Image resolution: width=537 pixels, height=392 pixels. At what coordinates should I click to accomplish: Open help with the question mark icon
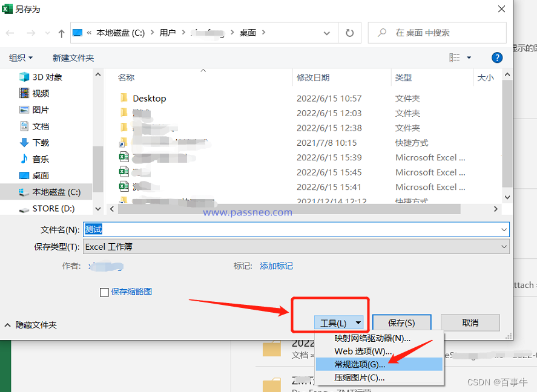coord(497,57)
